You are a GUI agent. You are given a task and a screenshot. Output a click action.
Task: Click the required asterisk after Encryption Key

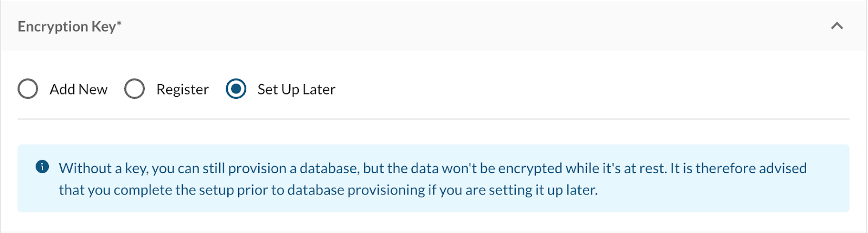click(x=119, y=23)
